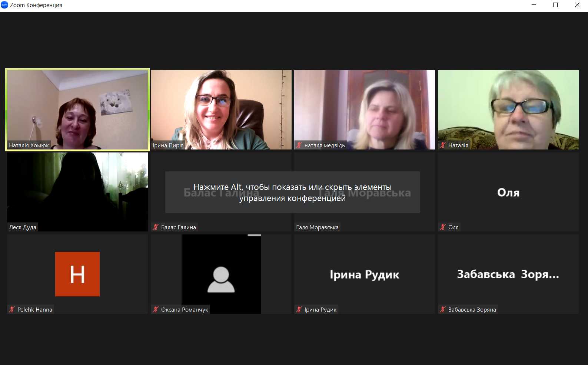Select the muted mic icon for Балас Галина
This screenshot has height=365, width=588.
156,227
